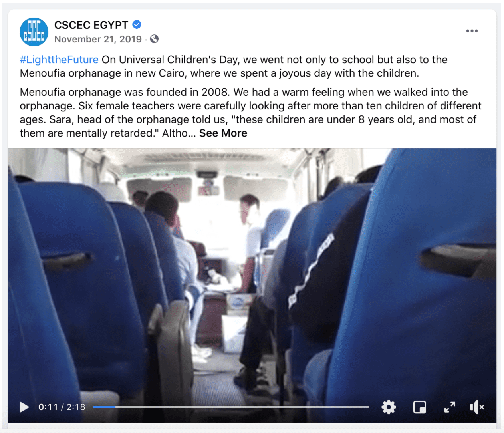Click the first line of post text
504x433 pixels.
[234, 60]
